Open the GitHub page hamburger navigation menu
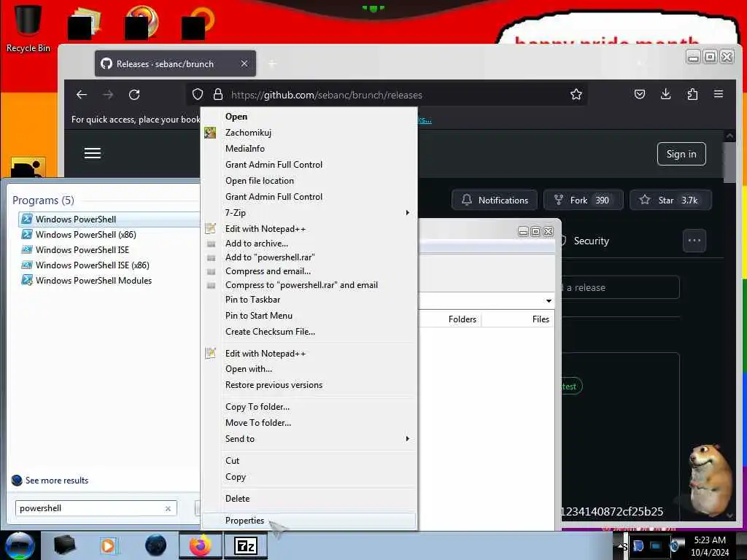Screen dimensions: 747x560 click(x=93, y=153)
